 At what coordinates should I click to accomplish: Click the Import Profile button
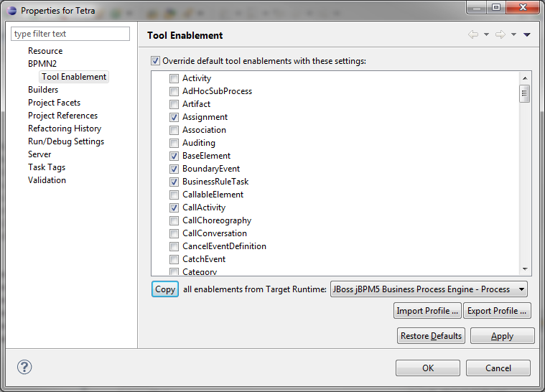click(427, 311)
